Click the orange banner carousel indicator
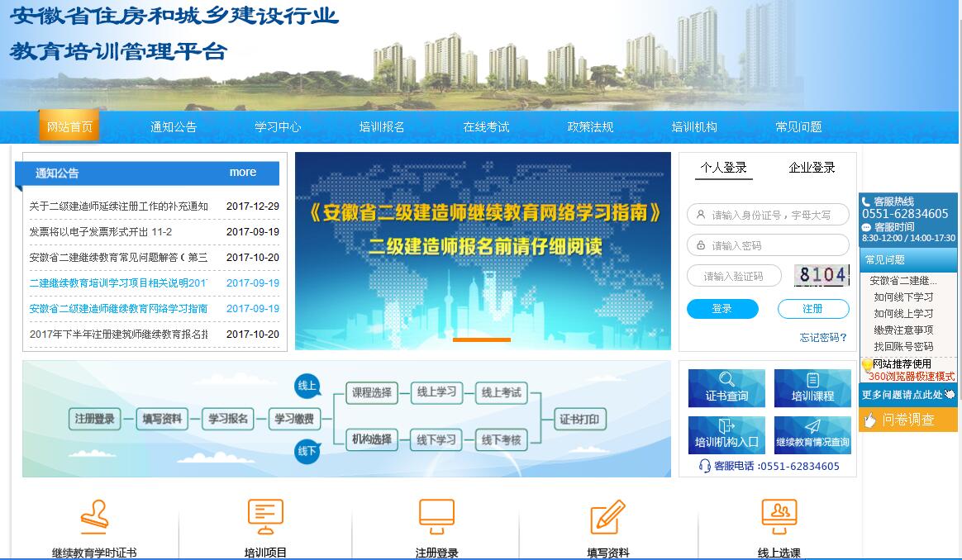This screenshot has width=962, height=560. coord(482,339)
